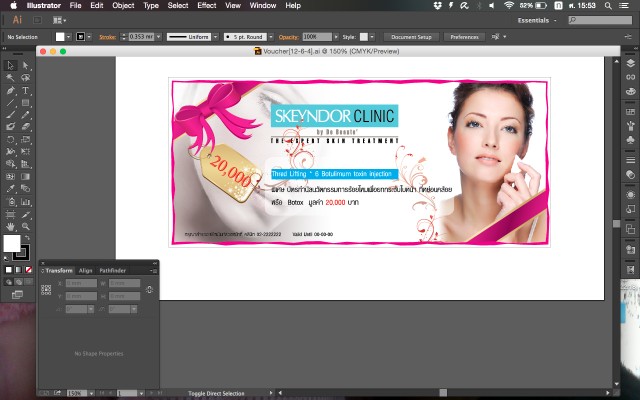The height and width of the screenshot is (400, 640).
Task: Select the Scale tool
Action: [x=26, y=140]
